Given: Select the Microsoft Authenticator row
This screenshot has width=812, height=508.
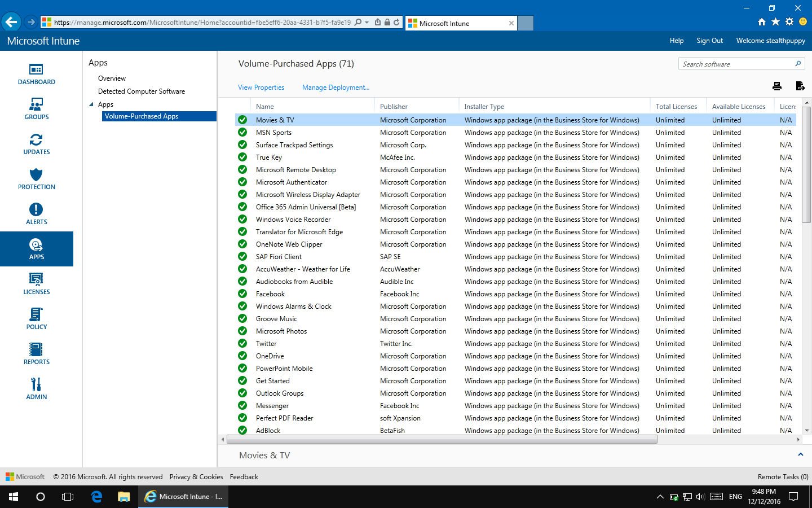Looking at the screenshot, I should click(x=515, y=182).
